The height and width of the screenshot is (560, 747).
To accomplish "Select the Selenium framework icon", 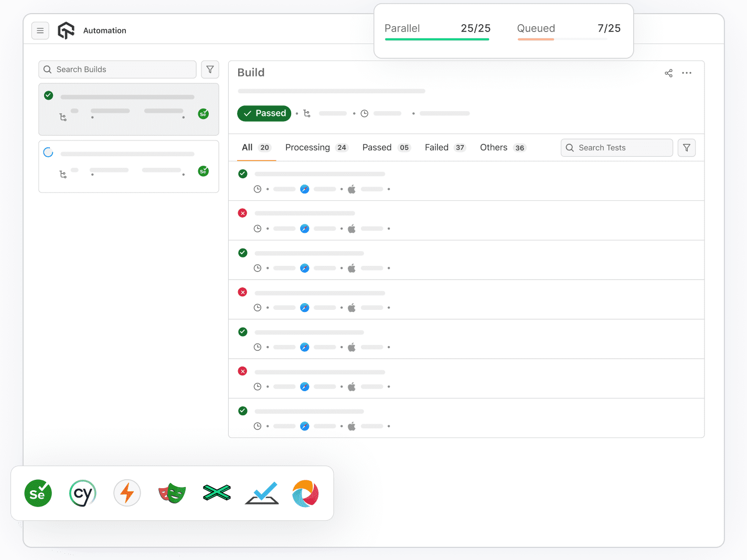I will (x=37, y=493).
